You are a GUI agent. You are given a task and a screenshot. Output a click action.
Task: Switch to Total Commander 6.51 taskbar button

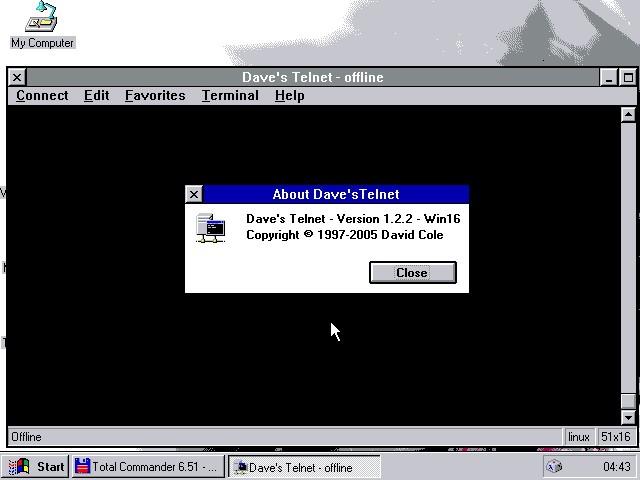[149, 466]
